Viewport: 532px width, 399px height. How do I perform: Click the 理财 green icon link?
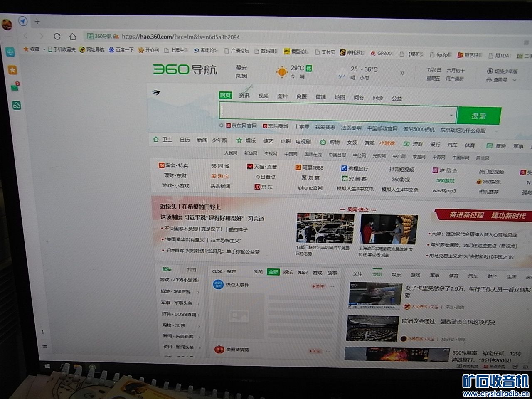tap(412, 144)
